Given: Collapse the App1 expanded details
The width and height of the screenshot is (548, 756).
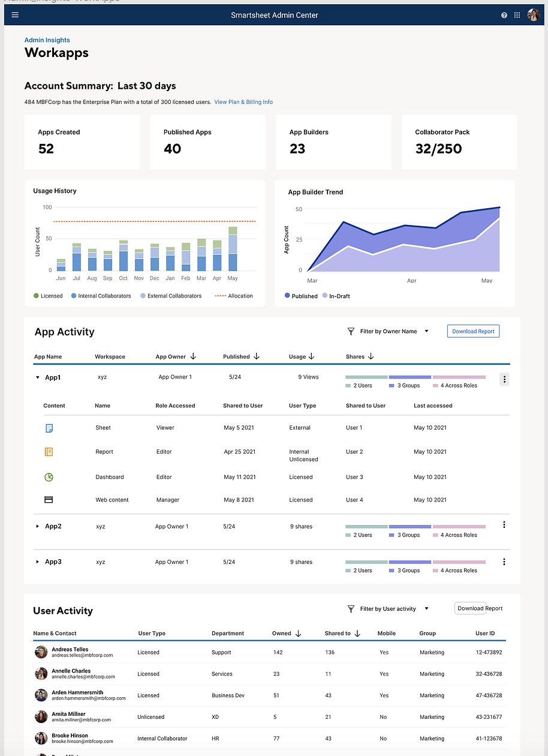Looking at the screenshot, I should pos(38,377).
